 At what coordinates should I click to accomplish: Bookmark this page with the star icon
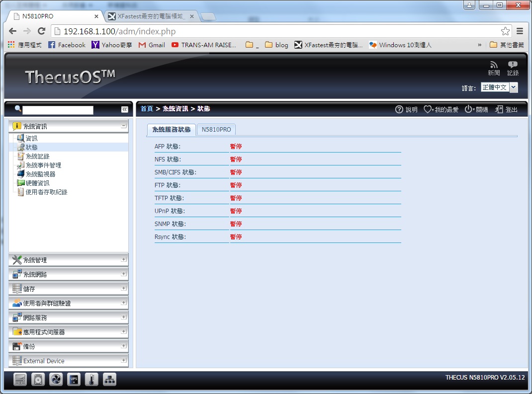(x=505, y=31)
